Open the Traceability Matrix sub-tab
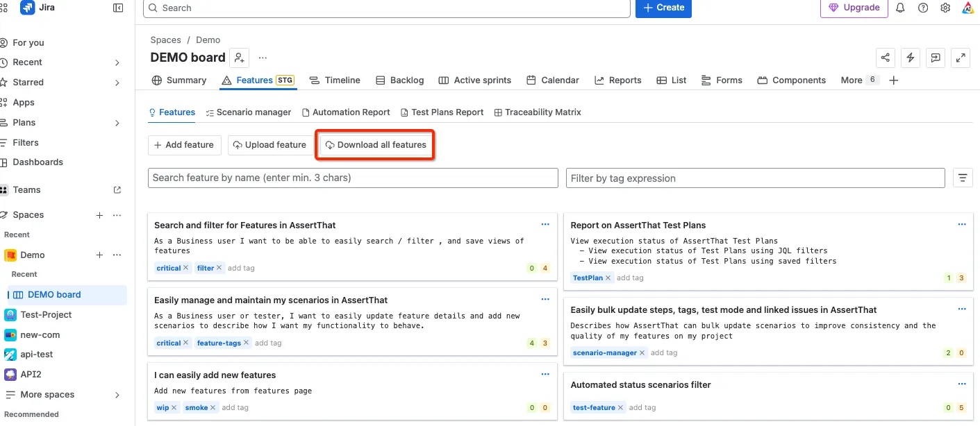Image resolution: width=980 pixels, height=426 pixels. [538, 112]
